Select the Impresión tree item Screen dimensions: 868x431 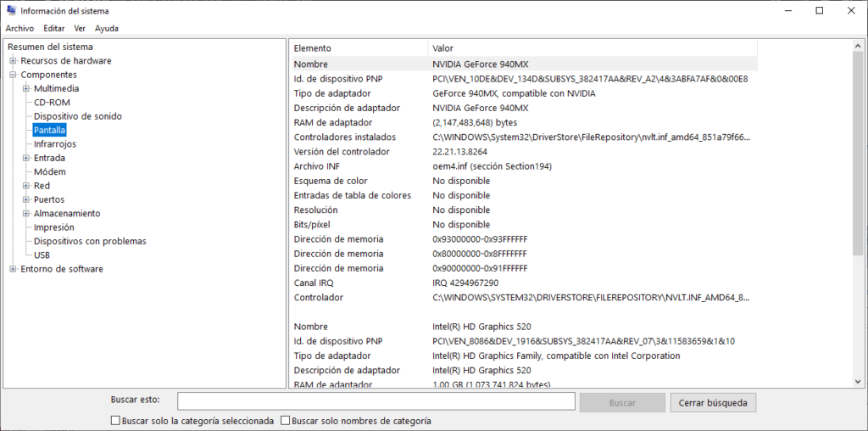54,227
